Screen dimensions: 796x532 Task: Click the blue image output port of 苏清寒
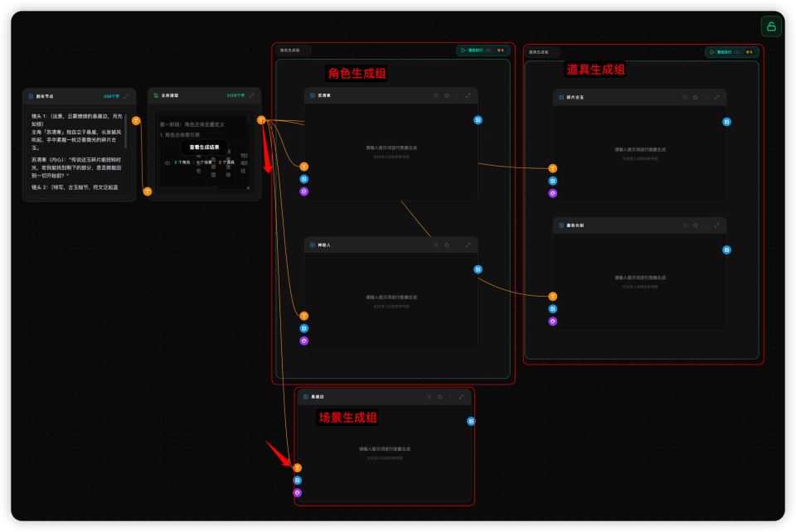pyautogui.click(x=478, y=120)
